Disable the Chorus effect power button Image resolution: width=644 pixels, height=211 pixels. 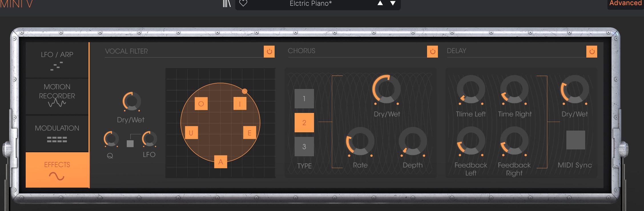pos(432,52)
